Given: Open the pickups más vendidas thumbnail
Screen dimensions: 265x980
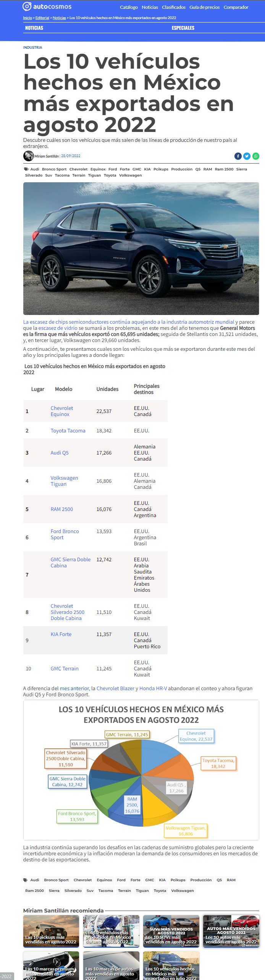Looking at the screenshot, I should 51,931.
